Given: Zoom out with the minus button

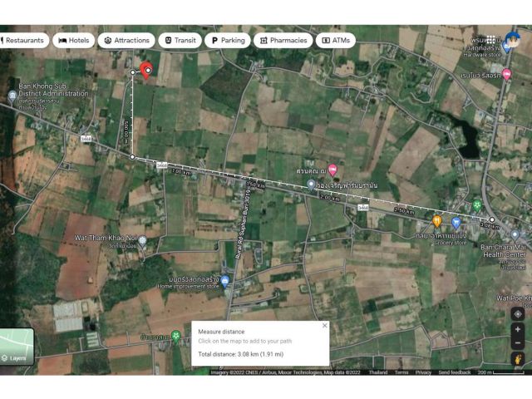Looking at the screenshot, I should click(x=517, y=342).
